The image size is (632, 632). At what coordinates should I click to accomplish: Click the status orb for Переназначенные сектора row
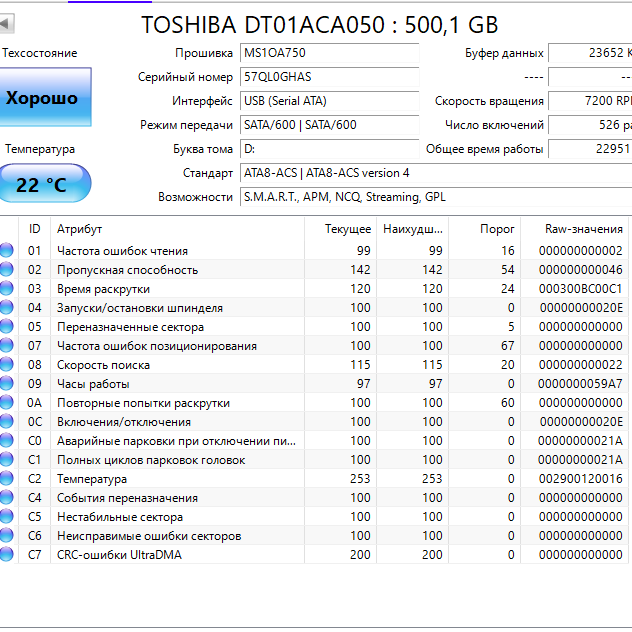coord(7,327)
